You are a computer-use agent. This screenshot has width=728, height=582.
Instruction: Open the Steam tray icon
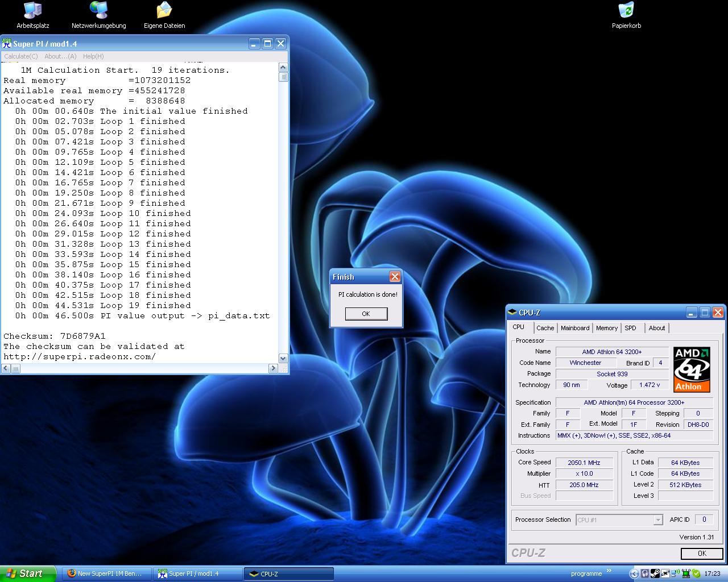[655, 573]
